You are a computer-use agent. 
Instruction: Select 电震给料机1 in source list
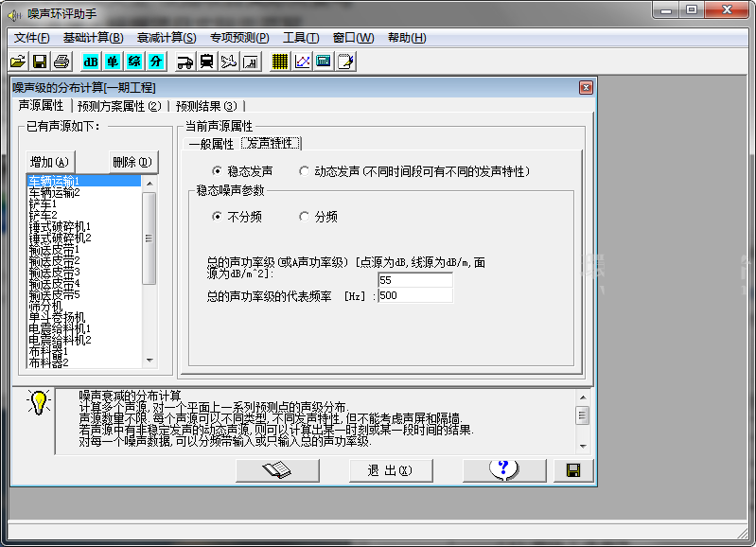click(x=84, y=329)
